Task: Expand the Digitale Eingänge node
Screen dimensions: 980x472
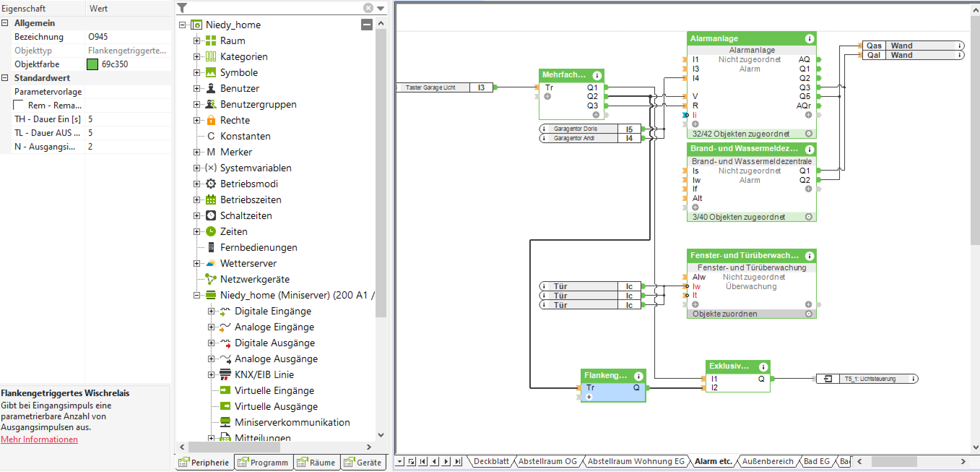Action: click(x=211, y=311)
